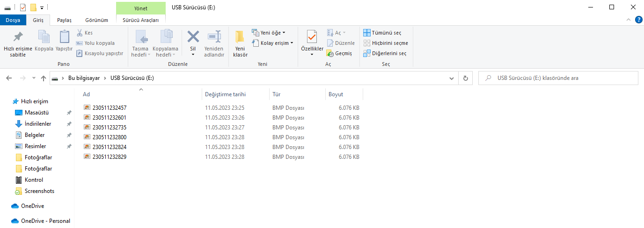
Task: Click OneDrive - Personal in sidebar
Action: [45, 221]
